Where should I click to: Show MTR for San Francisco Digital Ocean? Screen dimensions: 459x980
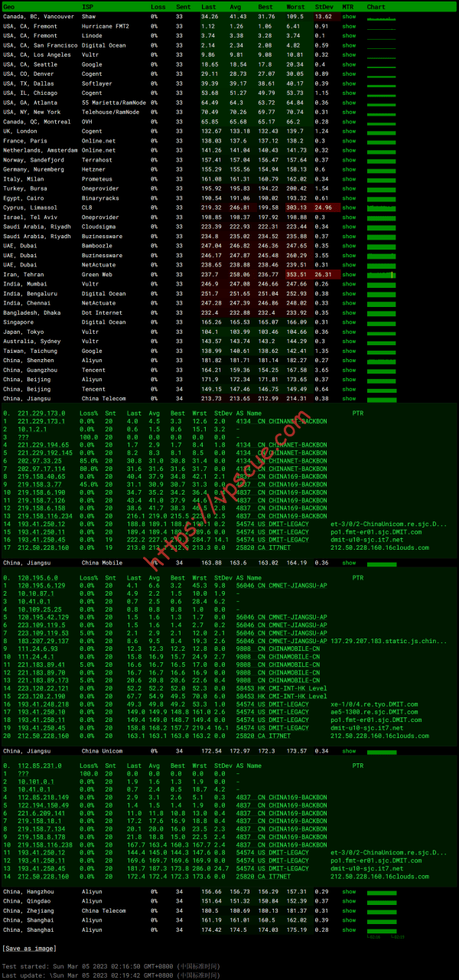point(349,45)
